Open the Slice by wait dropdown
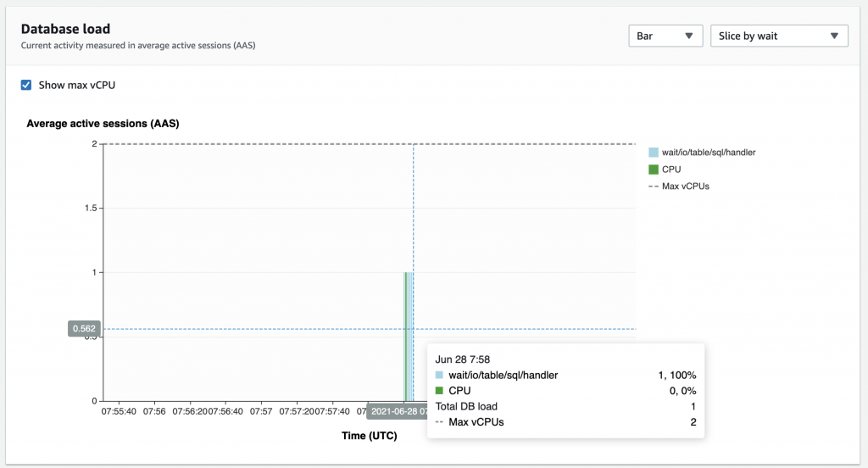Image resolution: width=868 pixels, height=468 pixels. (779, 36)
